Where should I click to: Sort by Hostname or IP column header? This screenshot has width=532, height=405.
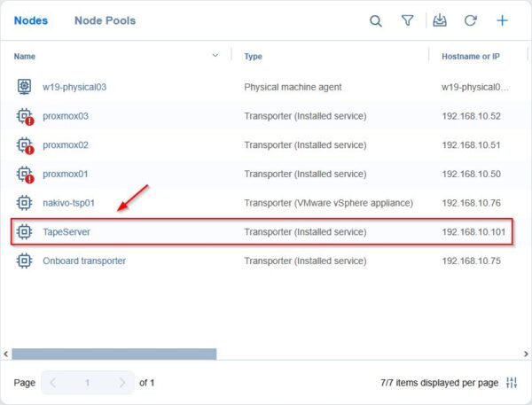(x=471, y=57)
